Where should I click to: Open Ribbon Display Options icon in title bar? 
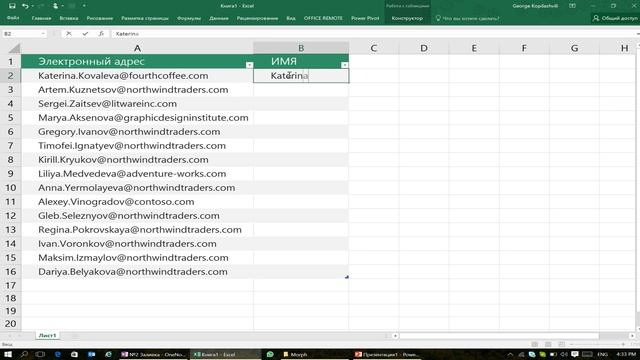(573, 6)
